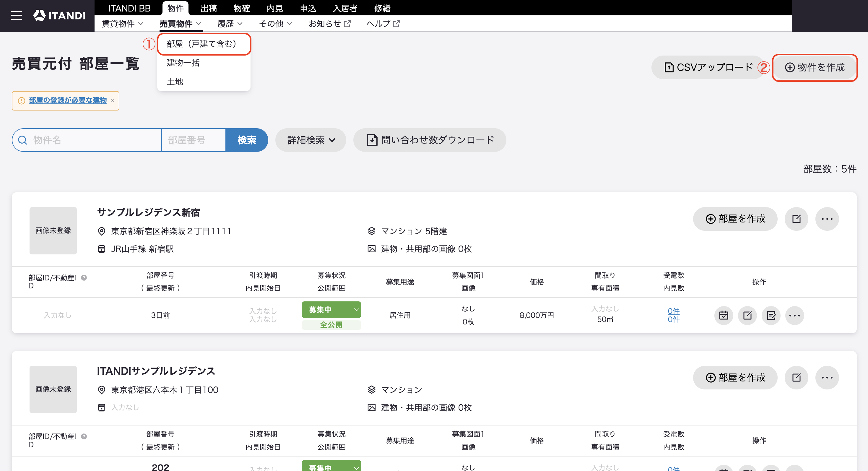
Task: Open three-dot menu for ITANDIサンプルレジデンス building
Action: click(827, 378)
